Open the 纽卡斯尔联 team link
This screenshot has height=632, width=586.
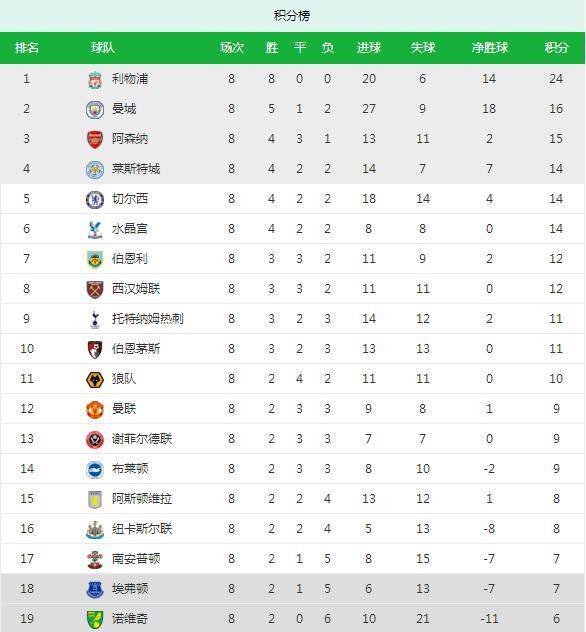pyautogui.click(x=142, y=528)
